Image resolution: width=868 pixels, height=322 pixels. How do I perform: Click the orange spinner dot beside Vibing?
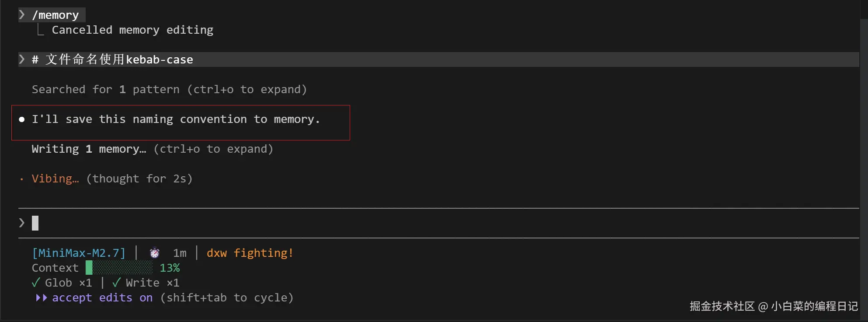[x=22, y=179]
